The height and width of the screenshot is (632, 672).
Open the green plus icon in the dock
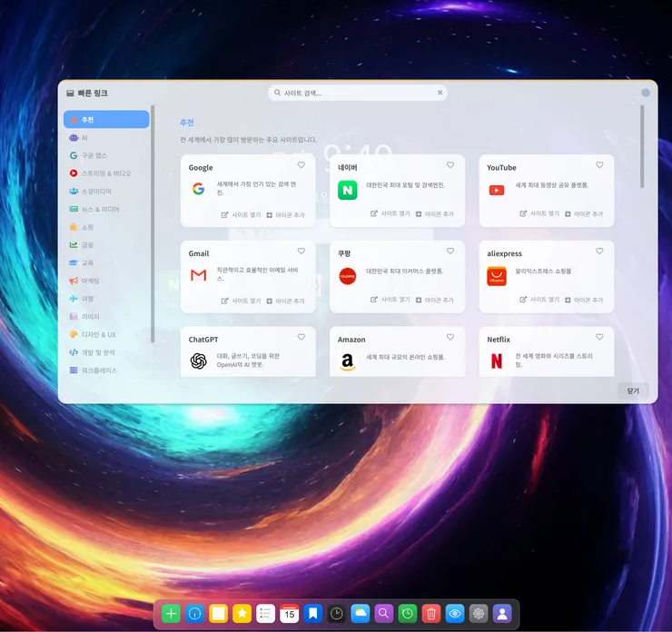click(171, 614)
